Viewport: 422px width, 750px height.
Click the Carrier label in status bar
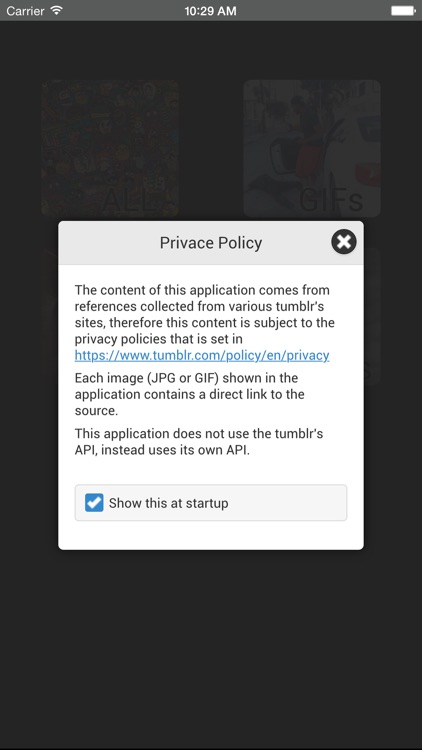point(25,11)
